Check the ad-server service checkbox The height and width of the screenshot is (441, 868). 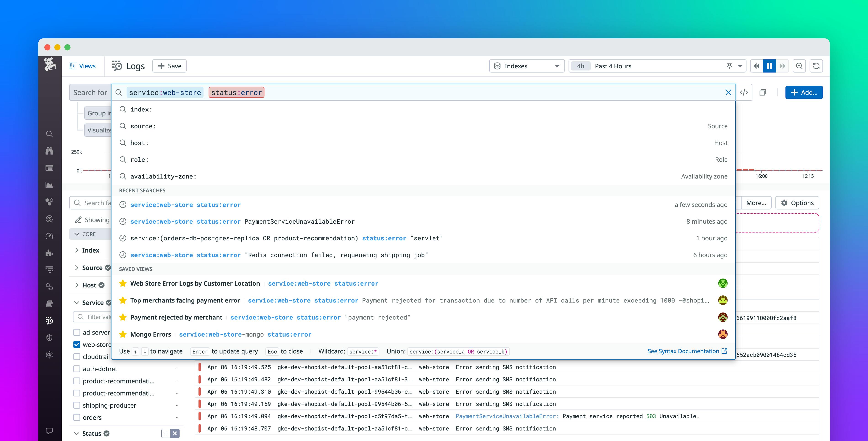(77, 332)
